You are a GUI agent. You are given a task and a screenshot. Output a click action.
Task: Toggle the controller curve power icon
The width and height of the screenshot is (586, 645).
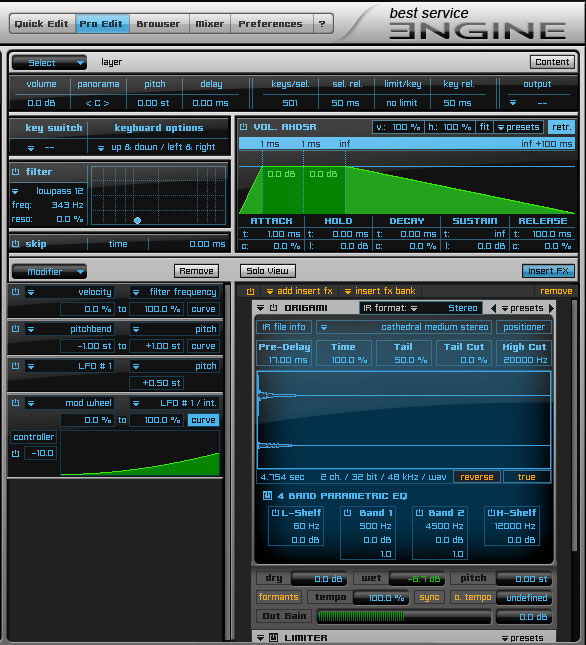[x=16, y=453]
